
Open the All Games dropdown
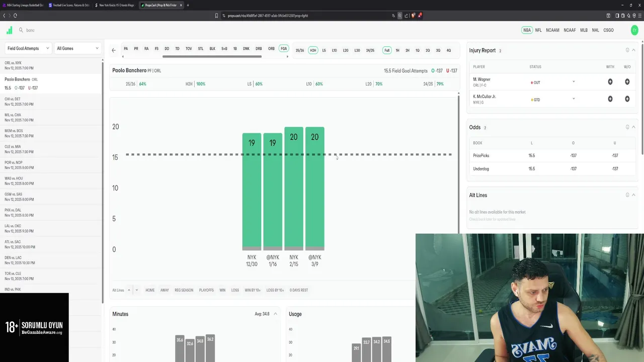(77, 48)
